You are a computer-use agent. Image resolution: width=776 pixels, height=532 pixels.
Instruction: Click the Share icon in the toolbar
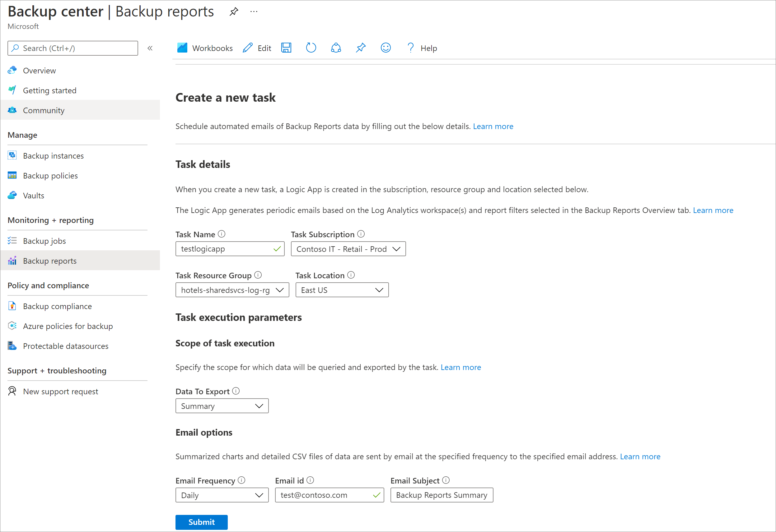pos(336,48)
